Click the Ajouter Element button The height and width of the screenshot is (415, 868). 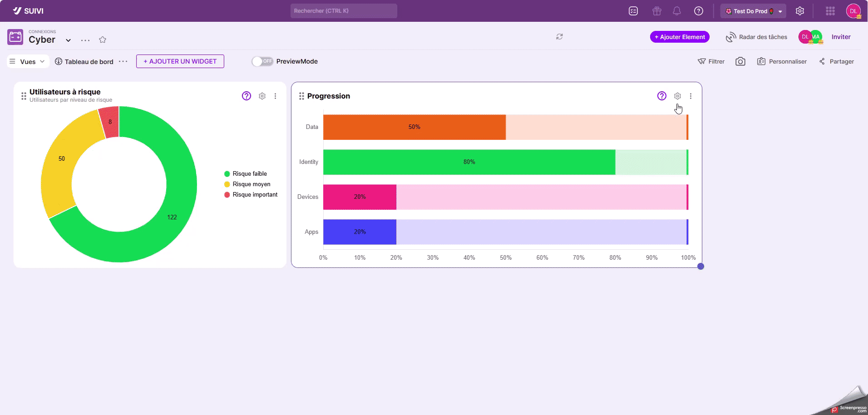click(679, 37)
